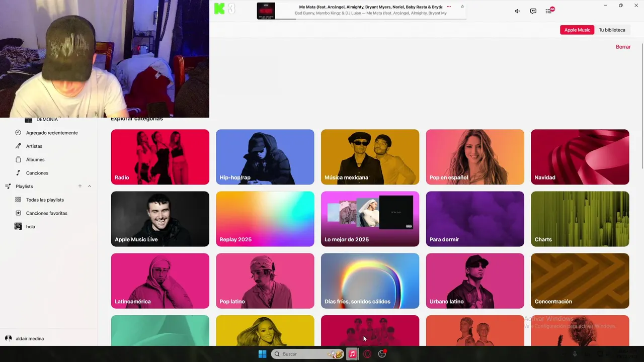The height and width of the screenshot is (362, 644).
Task: Add a new playlist with plus icon
Action: click(79, 186)
